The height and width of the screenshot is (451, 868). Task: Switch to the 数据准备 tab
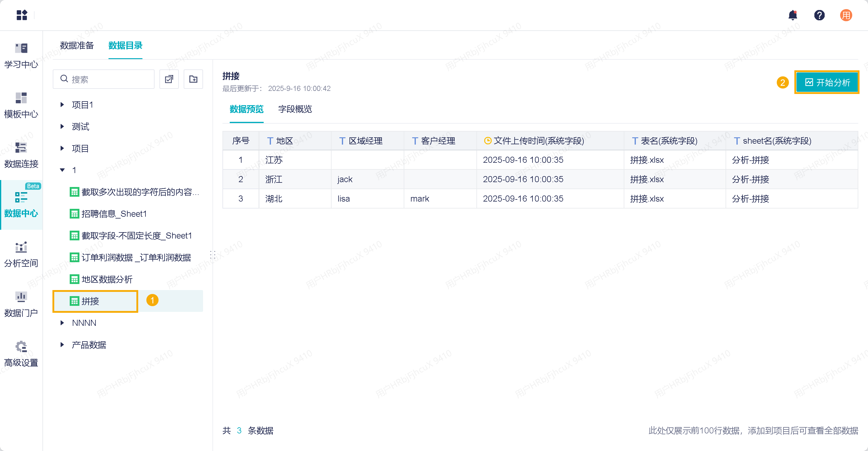pyautogui.click(x=77, y=45)
